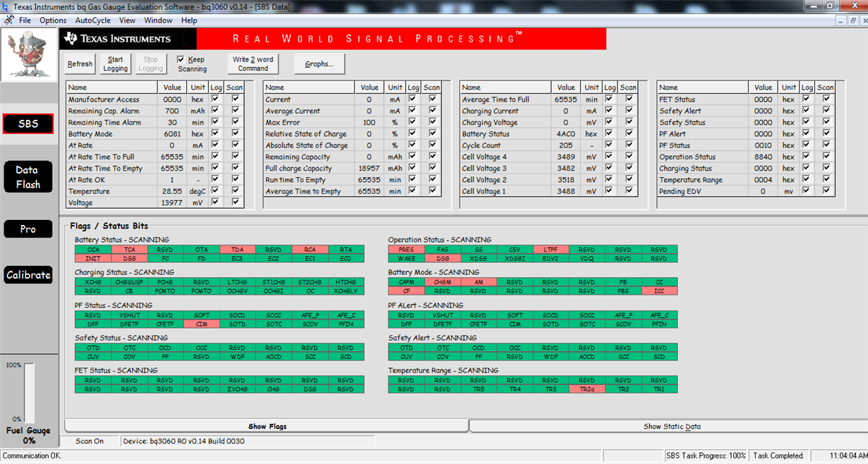Open the Calibrate screen

tap(28, 275)
